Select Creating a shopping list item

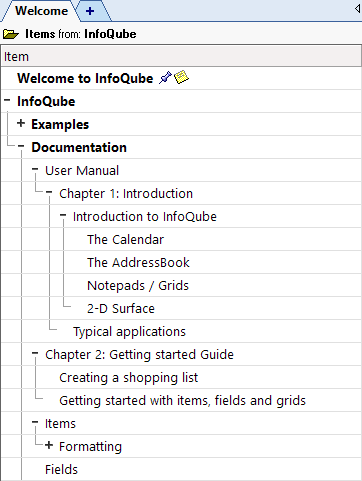coord(128,378)
